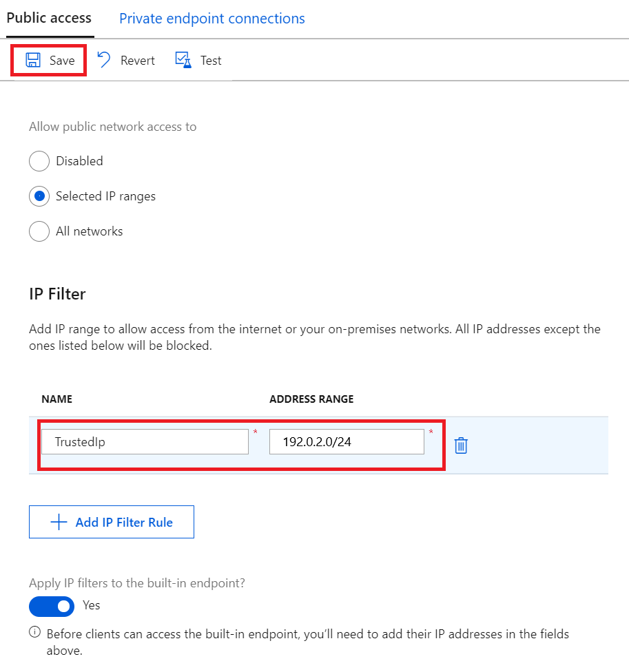Select the Selected IP ranges option
The width and height of the screenshot is (629, 672).
tap(39, 196)
